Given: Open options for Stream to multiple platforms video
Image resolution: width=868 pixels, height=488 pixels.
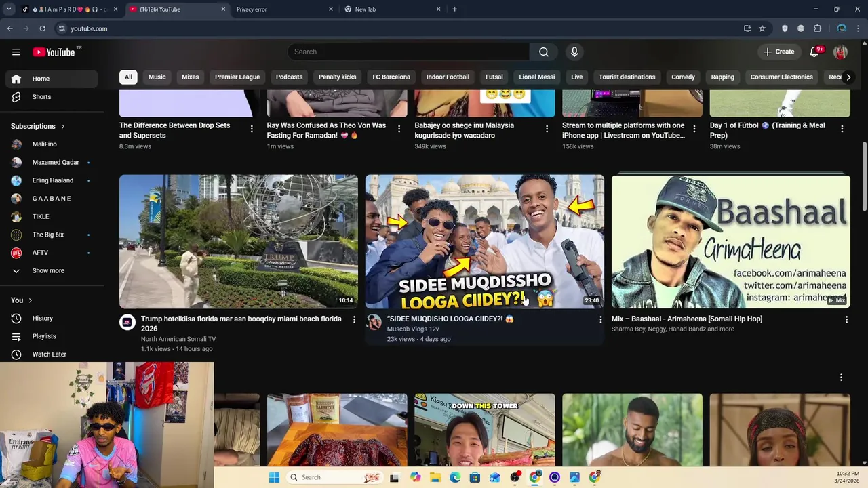Looking at the screenshot, I should click(x=694, y=129).
